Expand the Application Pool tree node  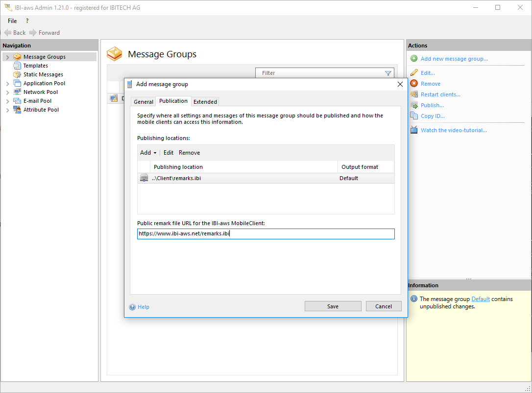coord(7,84)
